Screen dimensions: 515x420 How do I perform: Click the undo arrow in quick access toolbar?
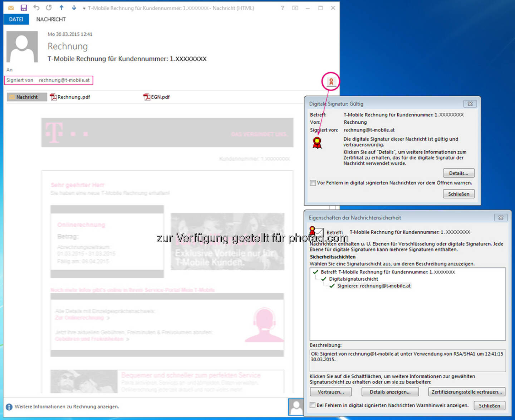click(36, 8)
